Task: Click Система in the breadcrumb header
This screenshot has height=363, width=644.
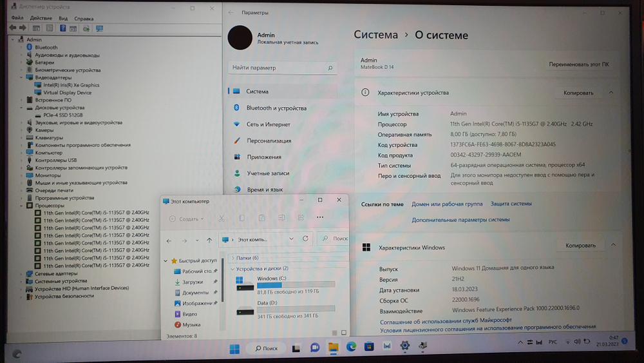Action: click(376, 35)
